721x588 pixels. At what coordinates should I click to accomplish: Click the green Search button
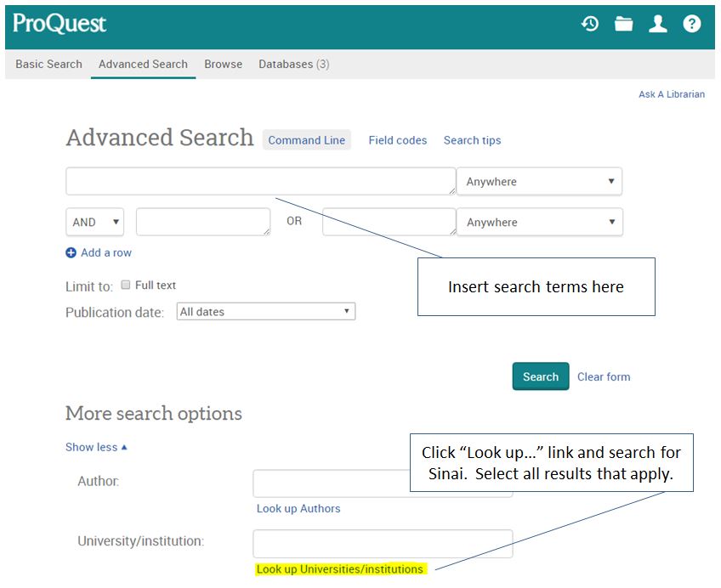pos(541,376)
